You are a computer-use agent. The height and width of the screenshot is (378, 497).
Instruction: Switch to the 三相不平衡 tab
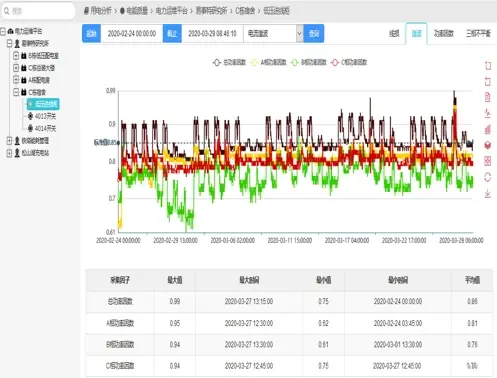coord(478,33)
